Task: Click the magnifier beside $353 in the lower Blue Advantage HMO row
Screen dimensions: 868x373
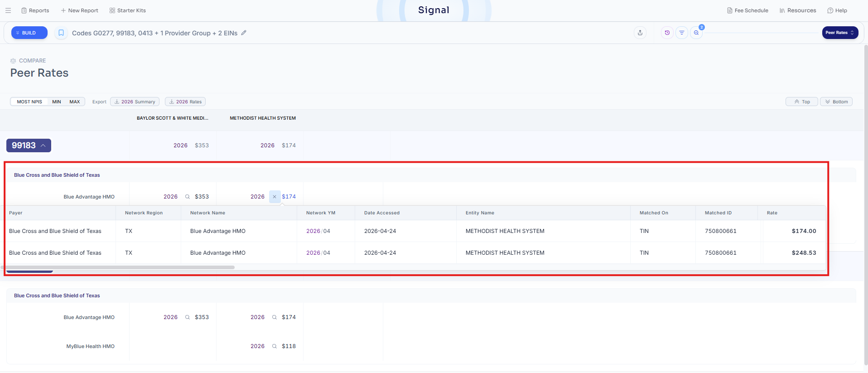Action: tap(188, 317)
